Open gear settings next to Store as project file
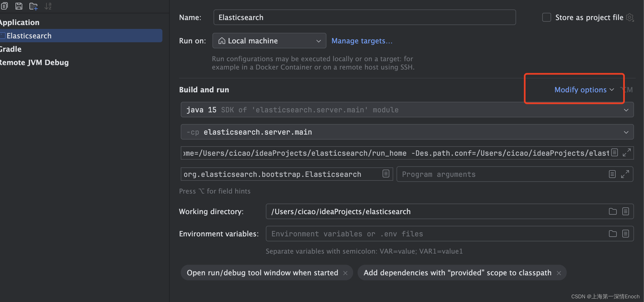The image size is (644, 302). (630, 18)
